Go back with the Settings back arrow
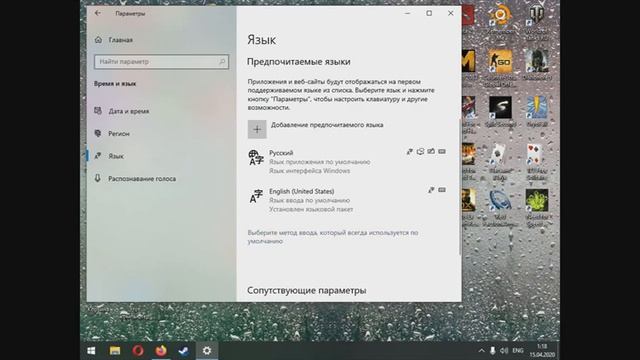 coord(98,13)
